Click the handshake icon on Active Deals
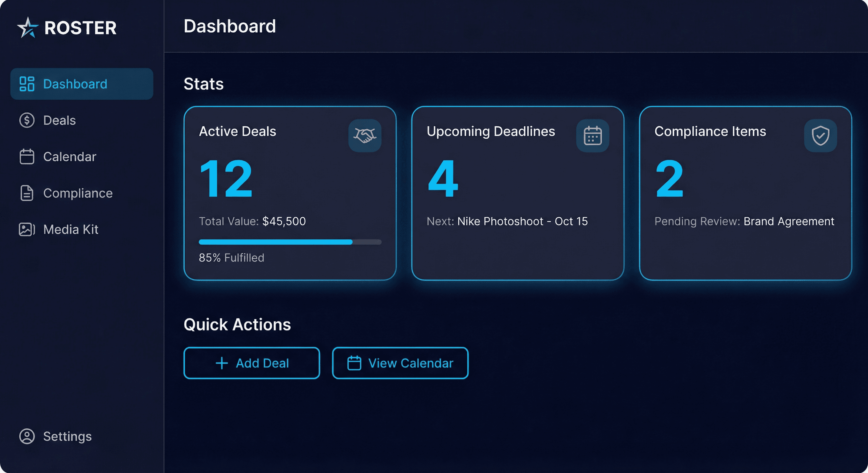 point(365,136)
